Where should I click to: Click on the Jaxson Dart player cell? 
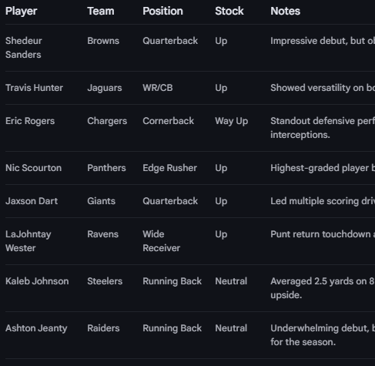tap(31, 201)
